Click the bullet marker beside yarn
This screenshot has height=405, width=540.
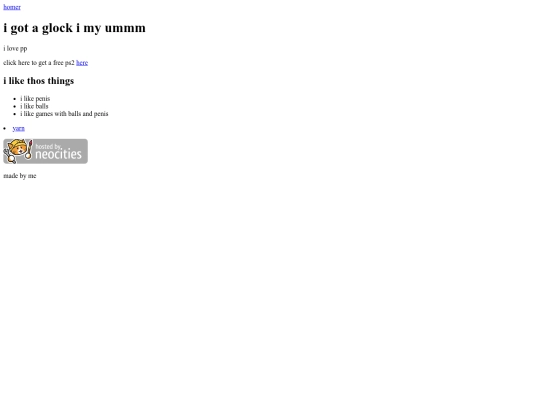point(4,128)
